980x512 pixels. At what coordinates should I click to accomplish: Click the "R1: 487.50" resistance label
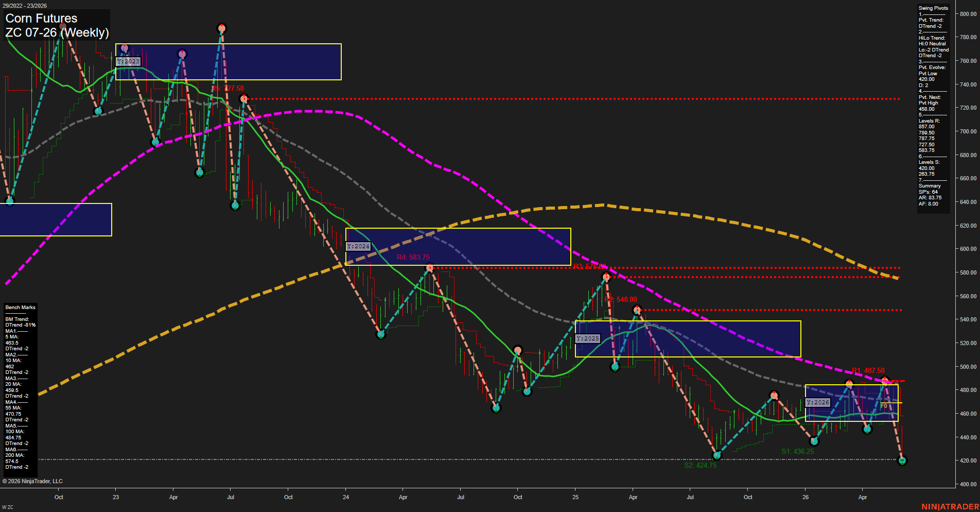[x=868, y=370]
